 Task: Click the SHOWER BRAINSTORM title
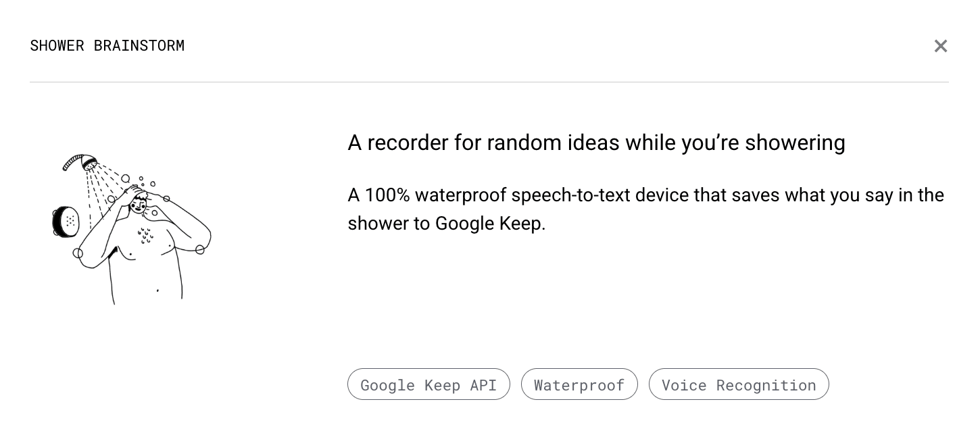point(107,46)
